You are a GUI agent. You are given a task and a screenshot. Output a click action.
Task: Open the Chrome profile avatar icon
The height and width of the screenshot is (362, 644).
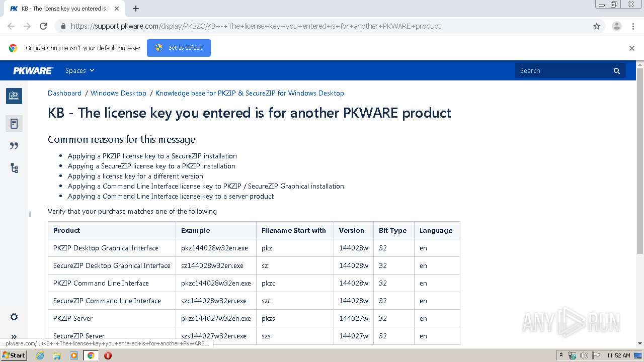click(616, 26)
